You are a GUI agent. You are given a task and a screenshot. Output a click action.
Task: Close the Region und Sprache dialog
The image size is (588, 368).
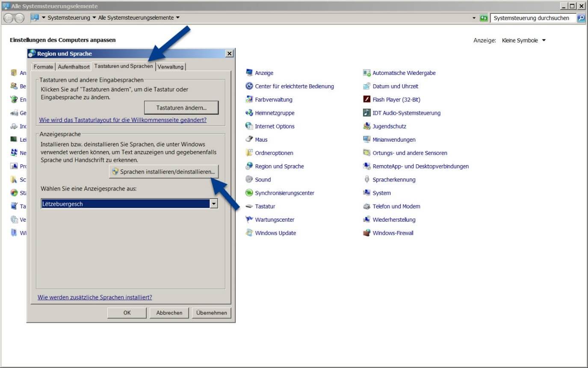click(229, 53)
